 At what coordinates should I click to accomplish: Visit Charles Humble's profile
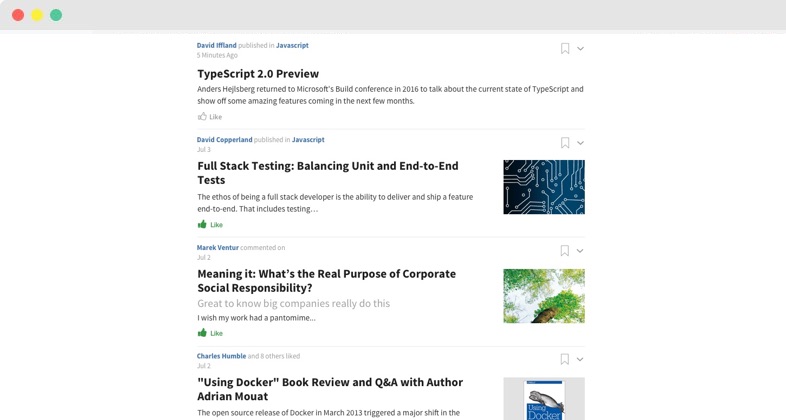221,356
